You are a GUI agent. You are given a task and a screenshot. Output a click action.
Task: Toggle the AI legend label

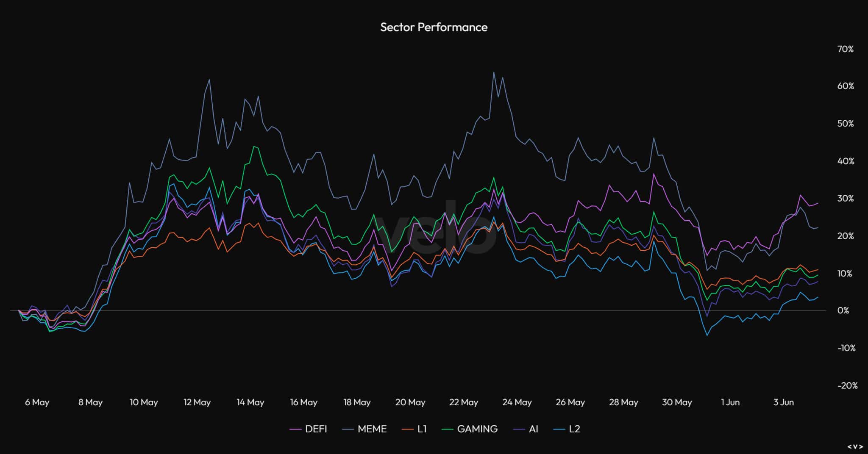(x=533, y=429)
